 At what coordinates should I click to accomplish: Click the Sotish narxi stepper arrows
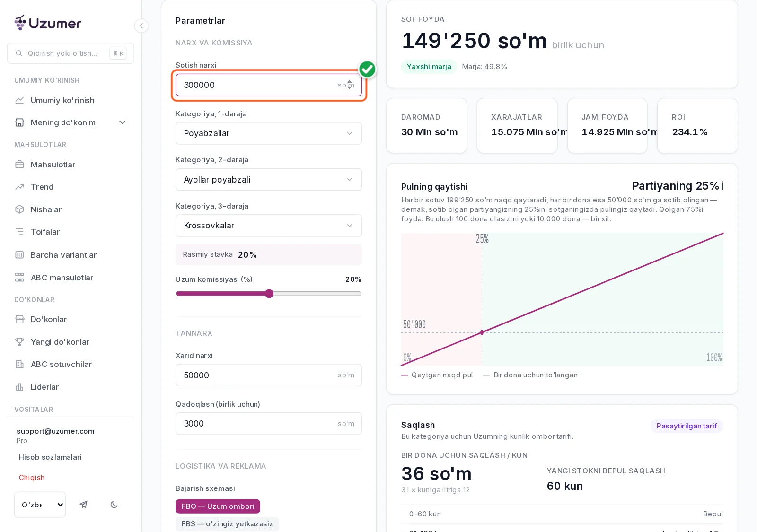coord(350,85)
